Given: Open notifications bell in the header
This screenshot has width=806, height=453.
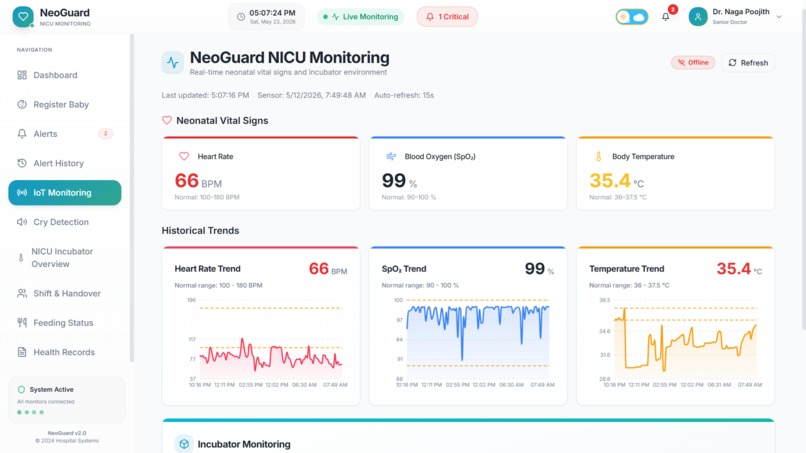Looking at the screenshot, I should [x=665, y=17].
